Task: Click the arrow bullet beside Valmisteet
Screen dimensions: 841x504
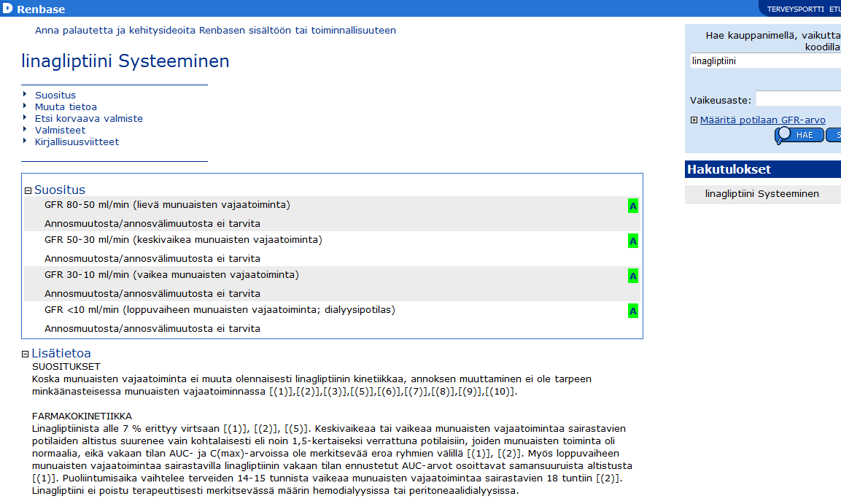Action: click(25, 129)
